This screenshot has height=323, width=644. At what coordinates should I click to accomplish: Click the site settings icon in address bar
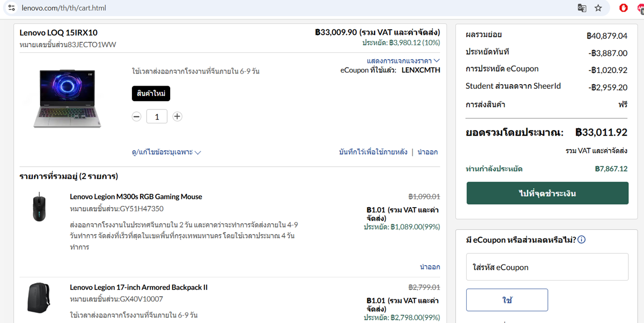click(x=12, y=8)
